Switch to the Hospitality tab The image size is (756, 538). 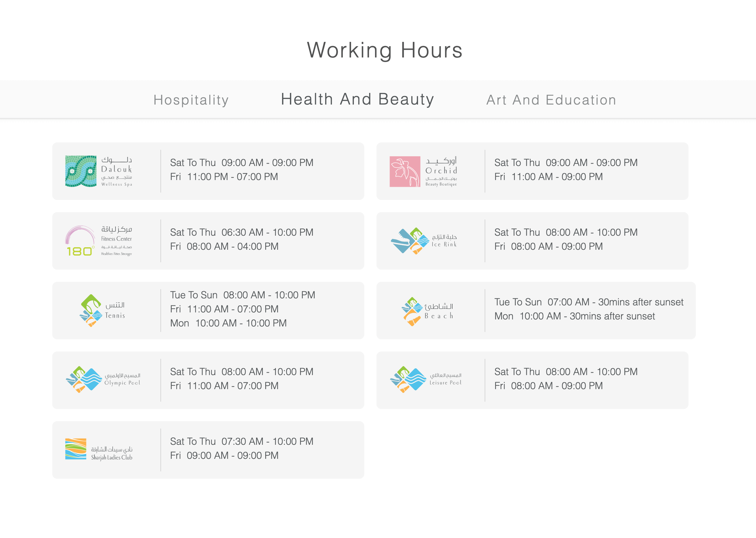point(191,100)
